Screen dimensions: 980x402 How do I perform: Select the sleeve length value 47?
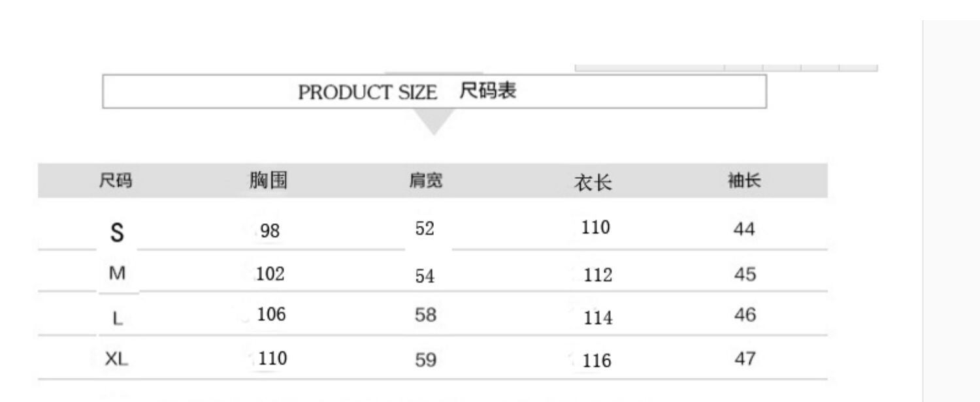click(x=745, y=358)
